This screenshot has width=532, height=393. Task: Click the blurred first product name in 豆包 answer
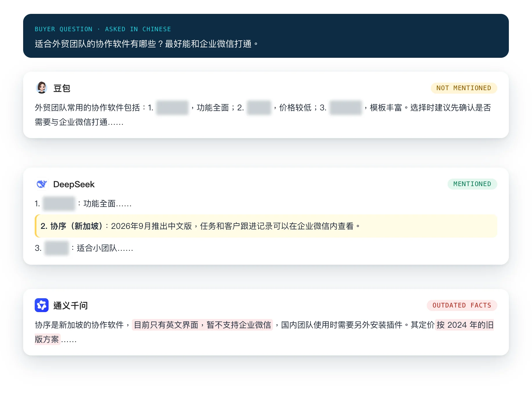(x=172, y=107)
